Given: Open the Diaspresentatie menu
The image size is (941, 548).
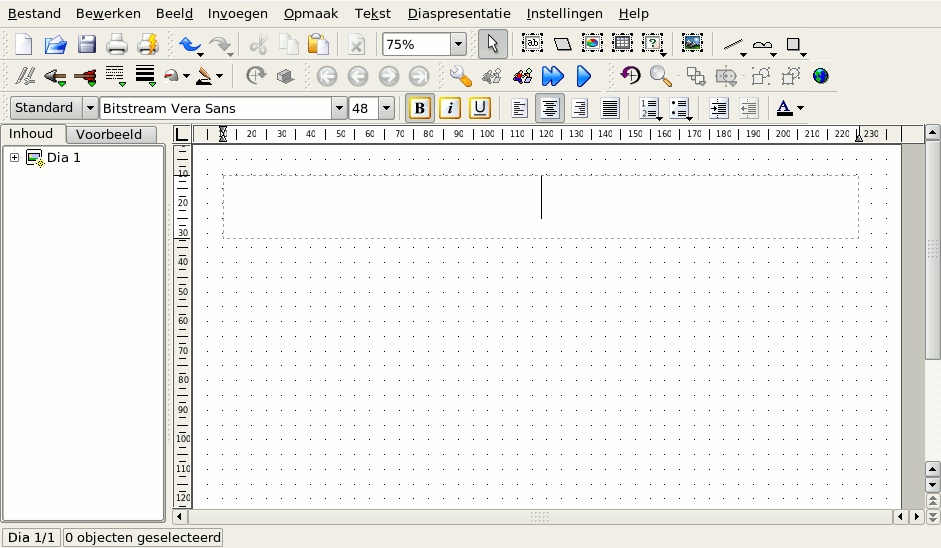Looking at the screenshot, I should point(459,14).
